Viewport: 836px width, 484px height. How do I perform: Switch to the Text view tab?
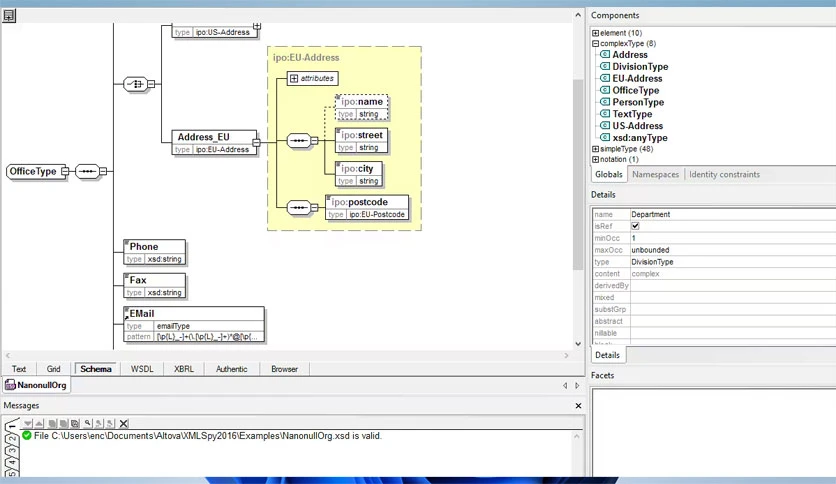[x=19, y=369]
